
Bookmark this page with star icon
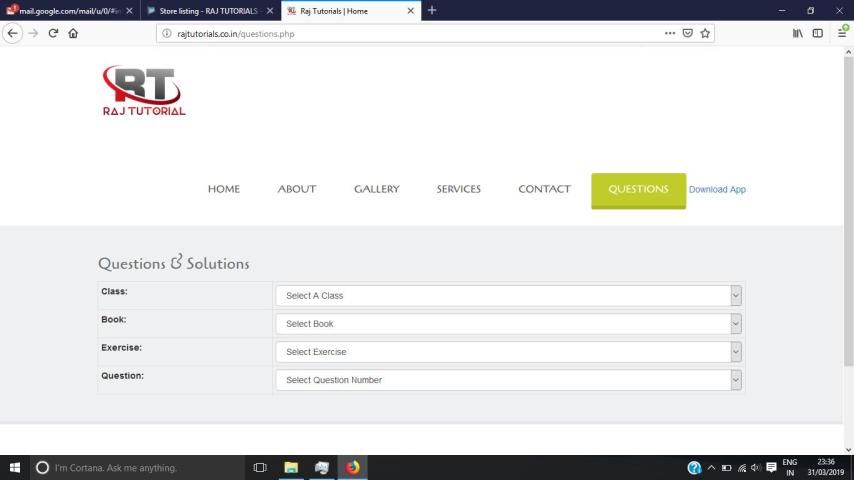point(705,33)
